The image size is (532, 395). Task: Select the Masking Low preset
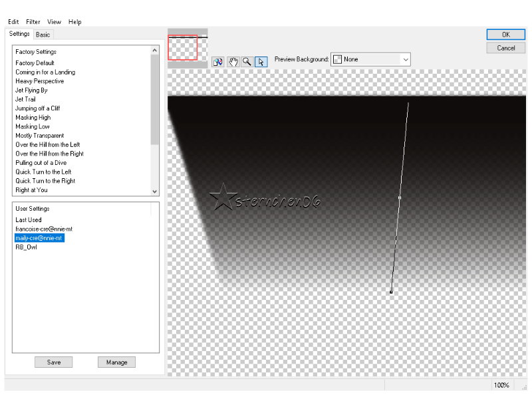[33, 126]
